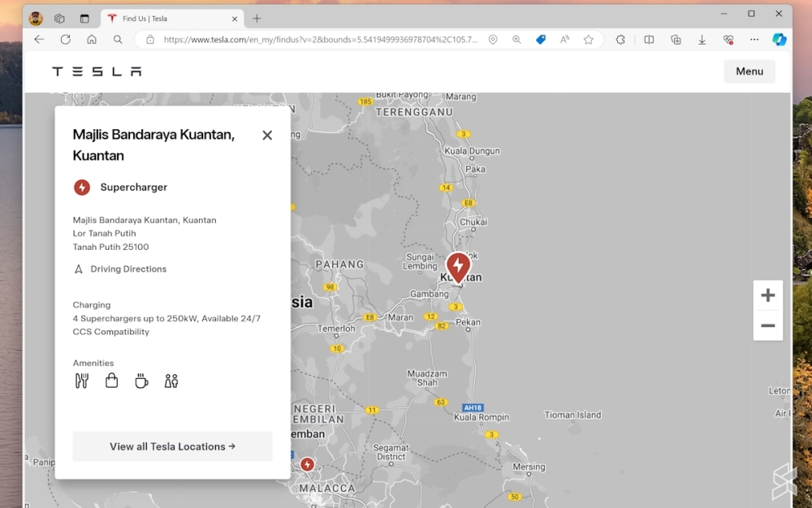The height and width of the screenshot is (508, 812).
Task: Select the Supercharger pin near Malacca
Action: 307,464
